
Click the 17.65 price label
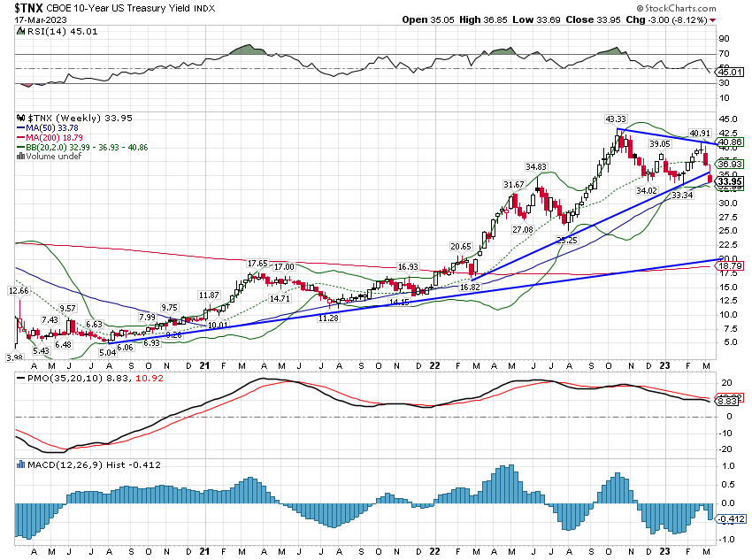pyautogui.click(x=257, y=264)
